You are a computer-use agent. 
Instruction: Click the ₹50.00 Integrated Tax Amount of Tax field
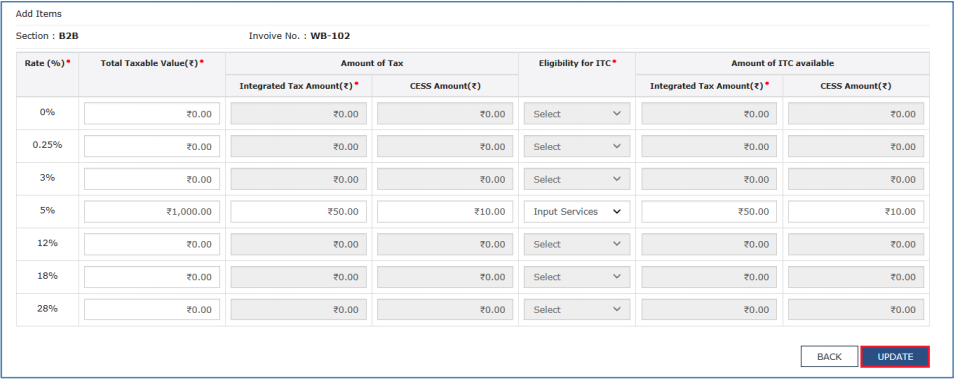point(299,212)
